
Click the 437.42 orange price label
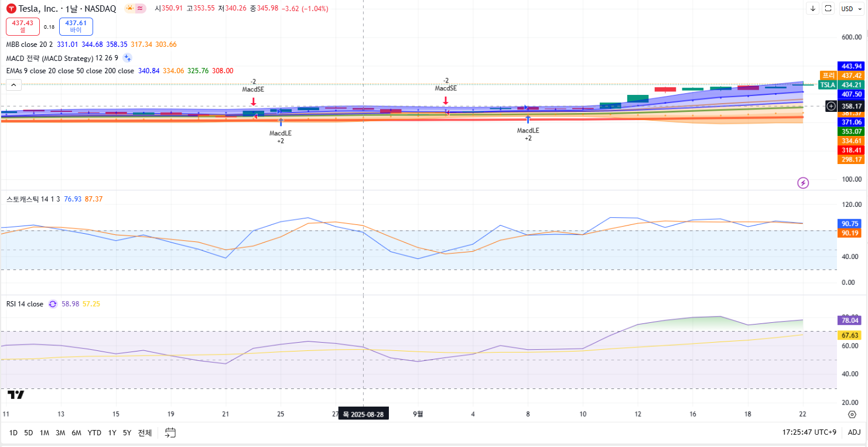[x=851, y=76]
